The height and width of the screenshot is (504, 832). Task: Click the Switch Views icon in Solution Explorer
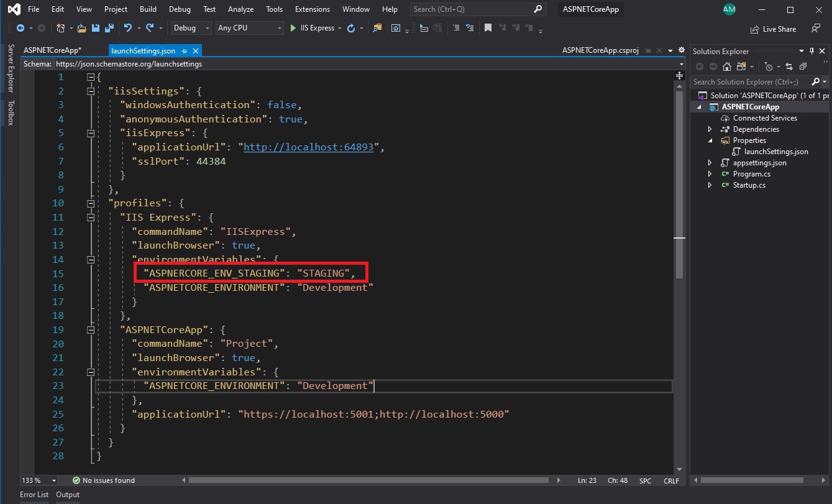741,66
